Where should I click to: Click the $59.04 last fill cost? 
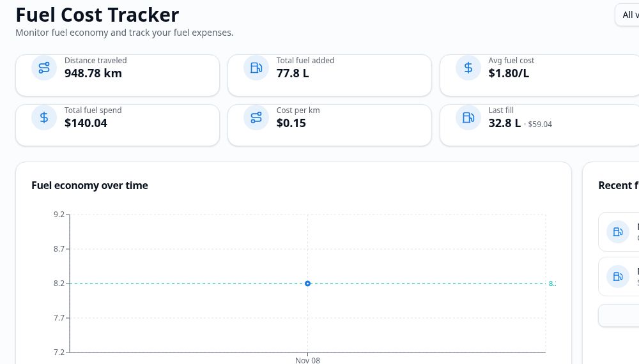(540, 124)
